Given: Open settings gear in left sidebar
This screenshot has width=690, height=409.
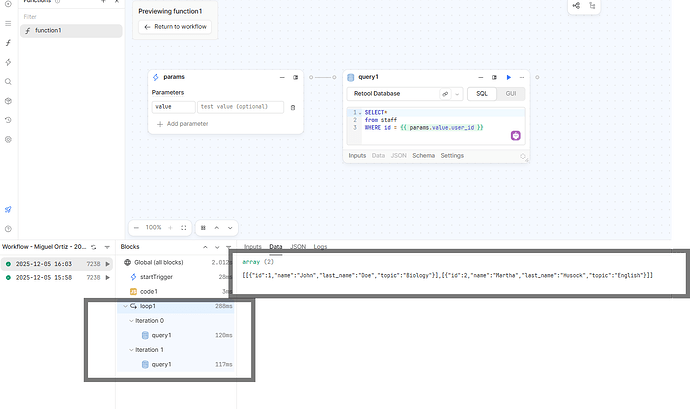Looking at the screenshot, I should pyautogui.click(x=8, y=139).
